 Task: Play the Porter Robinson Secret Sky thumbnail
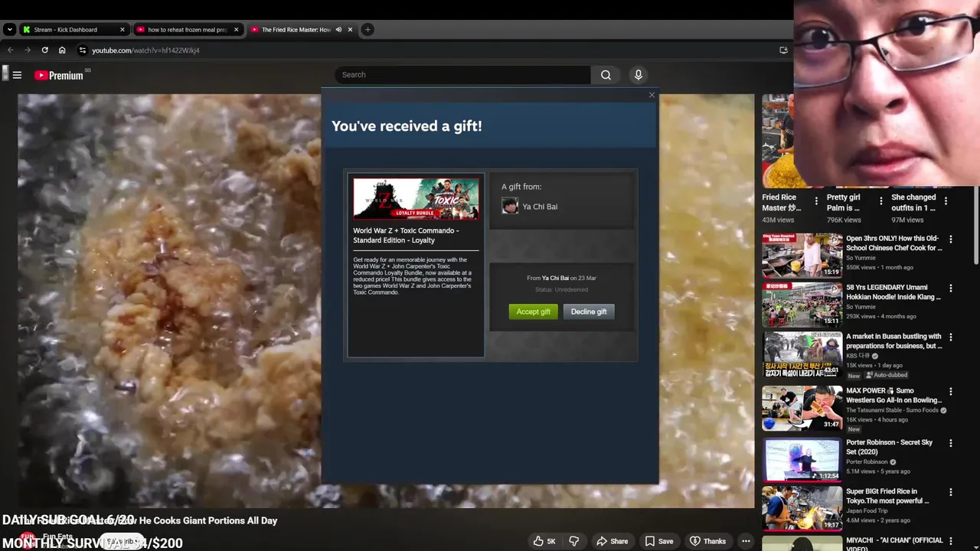(x=802, y=459)
